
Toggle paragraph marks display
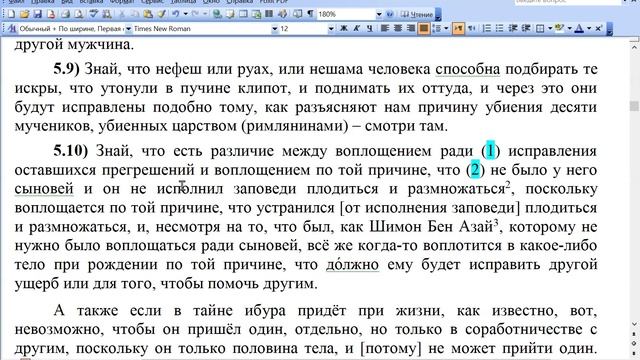tap(311, 14)
